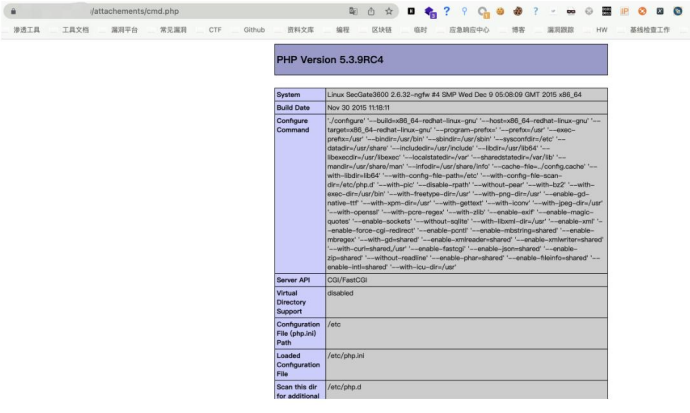Open the Github bookmark folder
The image size is (690, 413).
pyautogui.click(x=254, y=30)
